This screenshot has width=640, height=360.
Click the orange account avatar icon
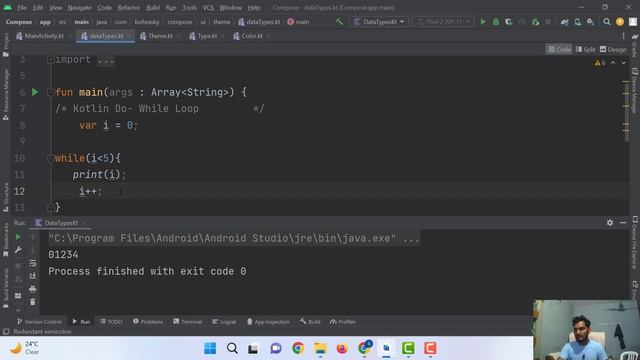coord(620,22)
